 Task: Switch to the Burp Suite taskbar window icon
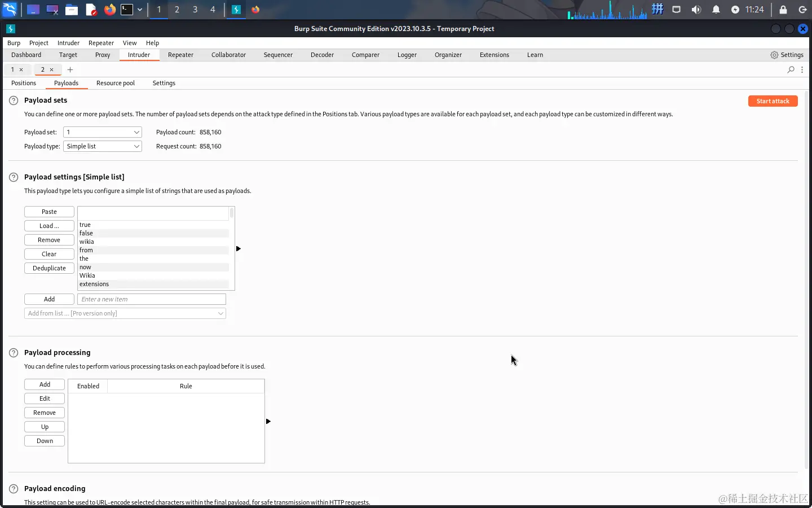[236, 10]
